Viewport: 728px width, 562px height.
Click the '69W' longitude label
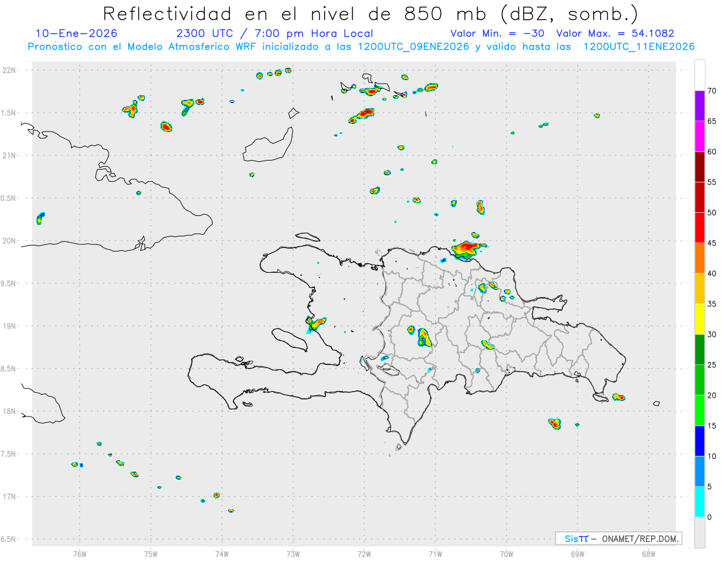pyautogui.click(x=578, y=554)
